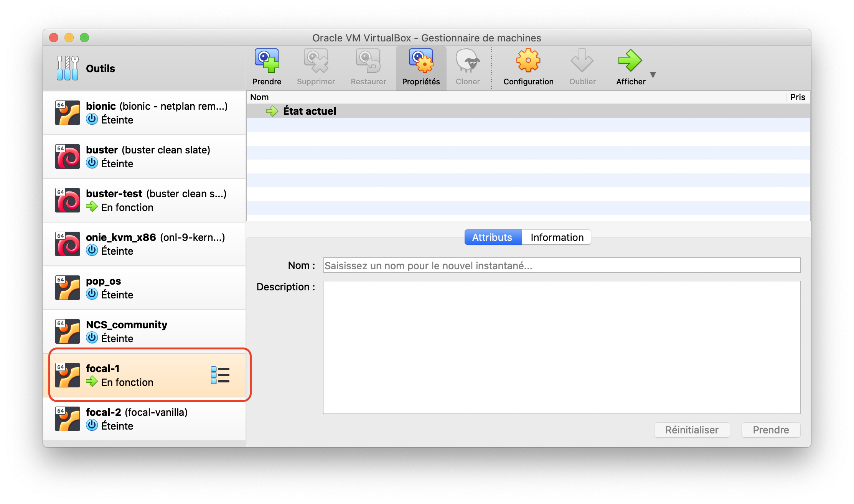Select the NCS_community machine icon

coord(68,331)
